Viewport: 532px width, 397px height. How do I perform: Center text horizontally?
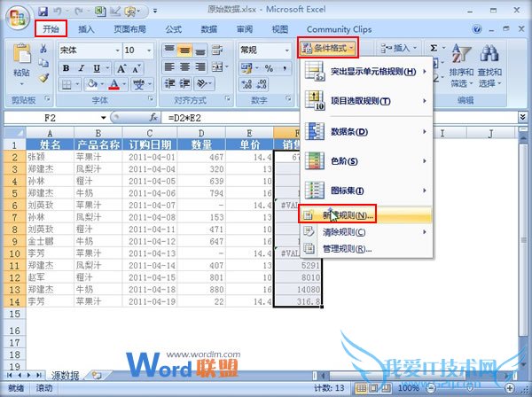click(x=184, y=66)
